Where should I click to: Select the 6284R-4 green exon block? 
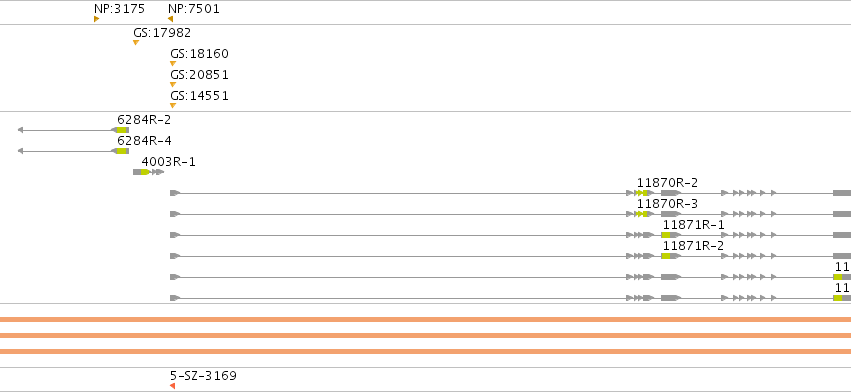coord(122,151)
